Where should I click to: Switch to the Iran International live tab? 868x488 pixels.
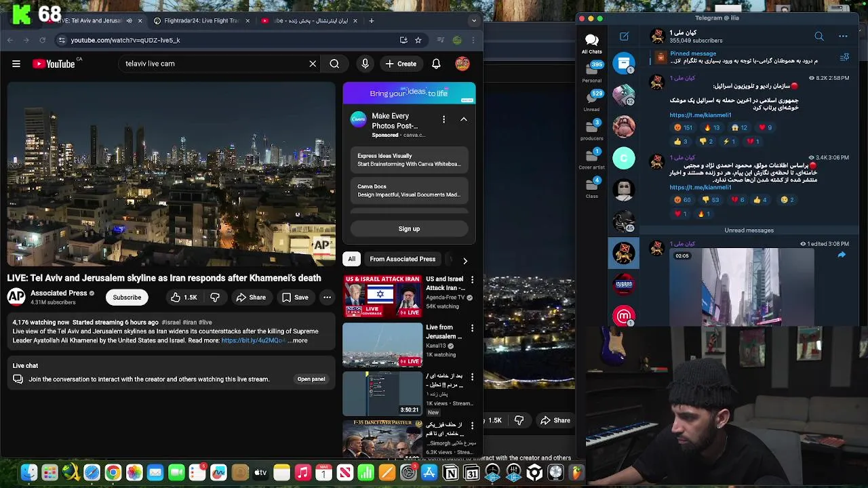[x=311, y=20]
